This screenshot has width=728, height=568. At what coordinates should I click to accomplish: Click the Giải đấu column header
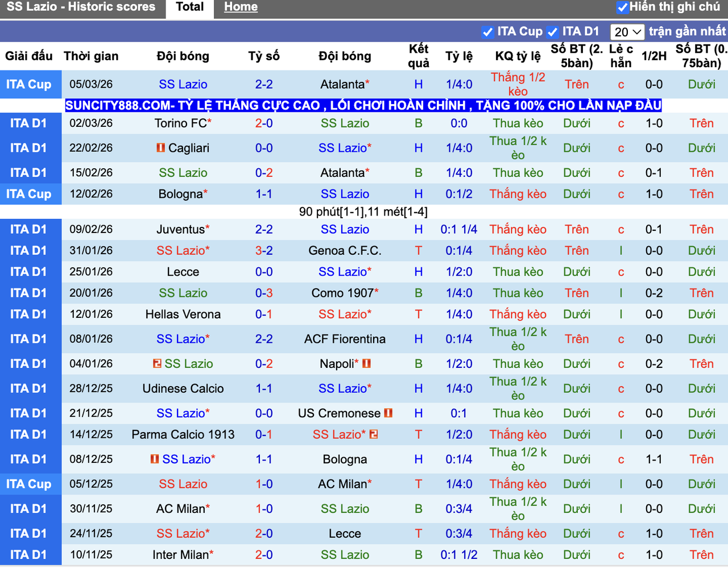[x=29, y=56]
